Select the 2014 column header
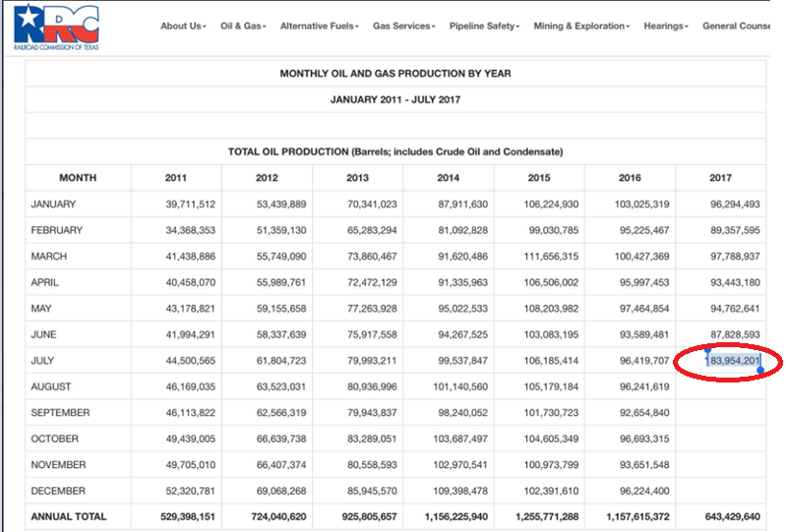This screenshot has width=786, height=532. point(449,178)
